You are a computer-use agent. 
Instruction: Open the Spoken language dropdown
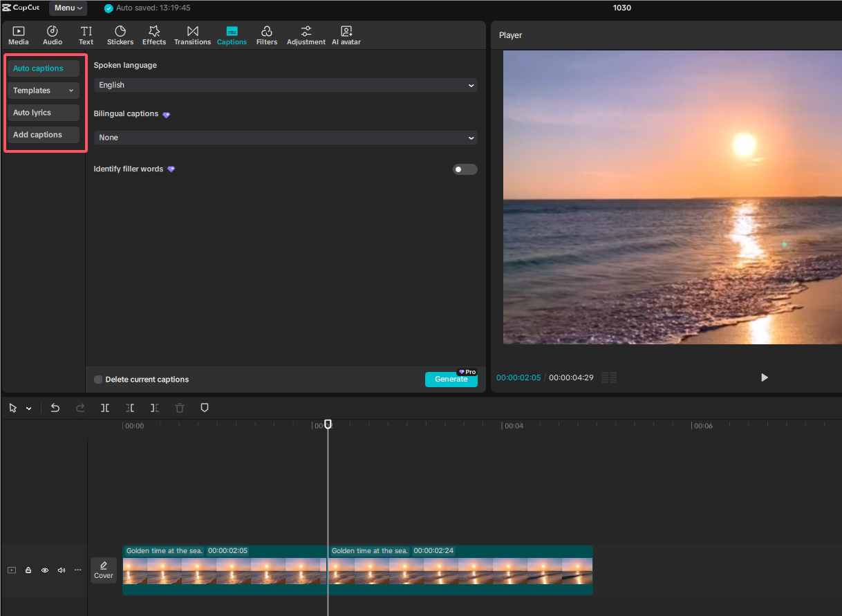click(286, 85)
